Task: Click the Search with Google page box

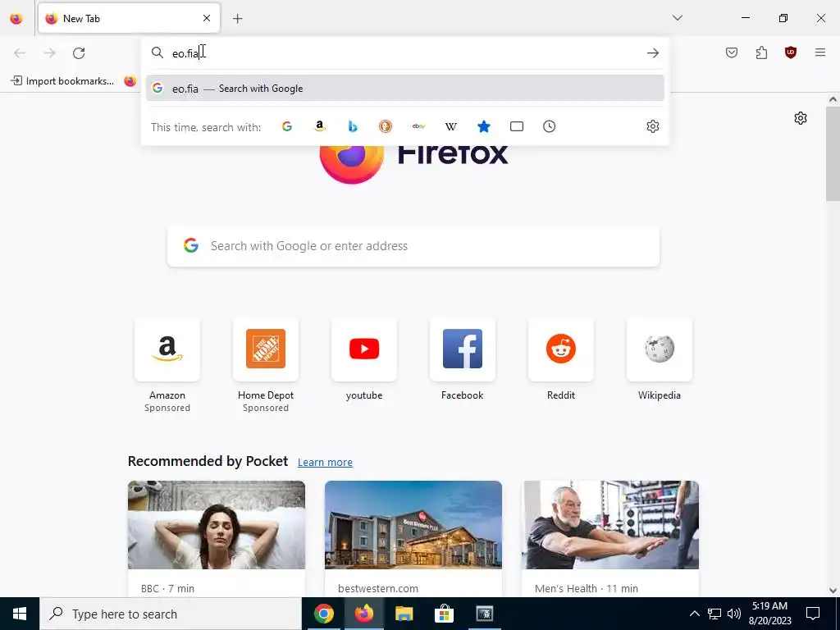Action: click(413, 246)
